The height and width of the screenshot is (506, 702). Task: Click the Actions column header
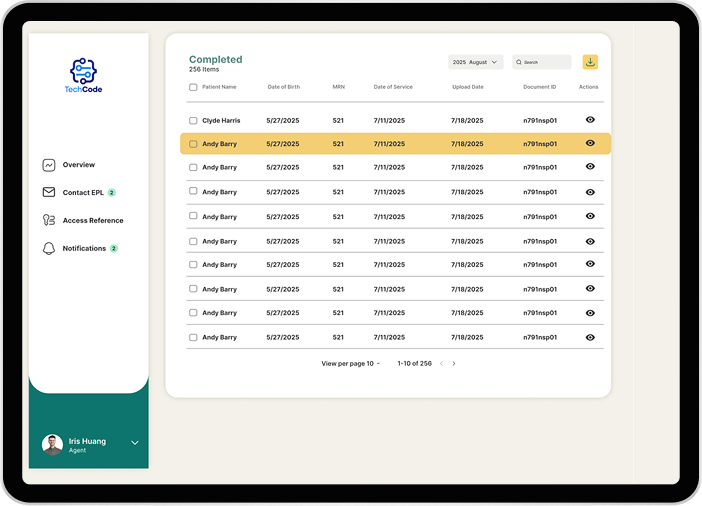pyautogui.click(x=588, y=87)
